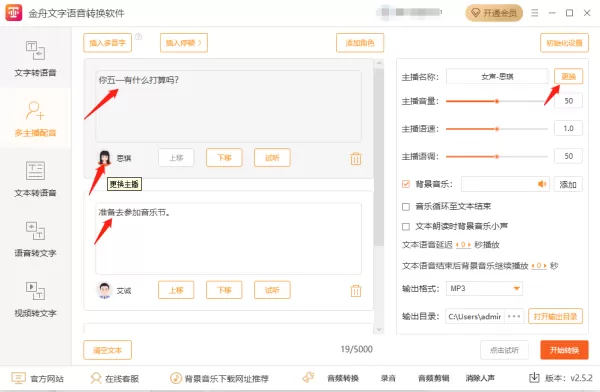Click 下移 in the 思琪 row

(224, 157)
